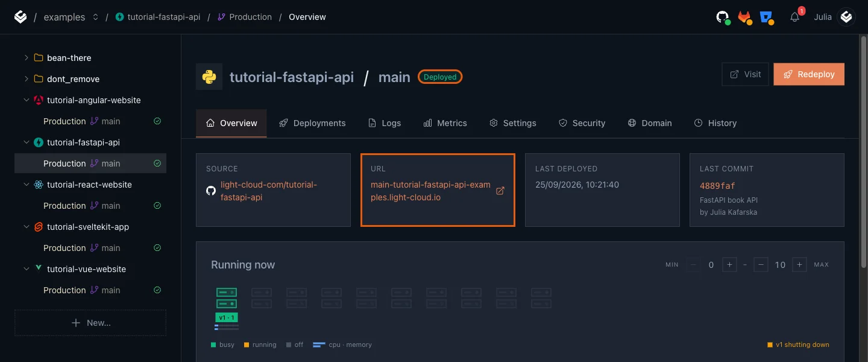
Task: Click bean-there folder icon
Action: point(39,58)
